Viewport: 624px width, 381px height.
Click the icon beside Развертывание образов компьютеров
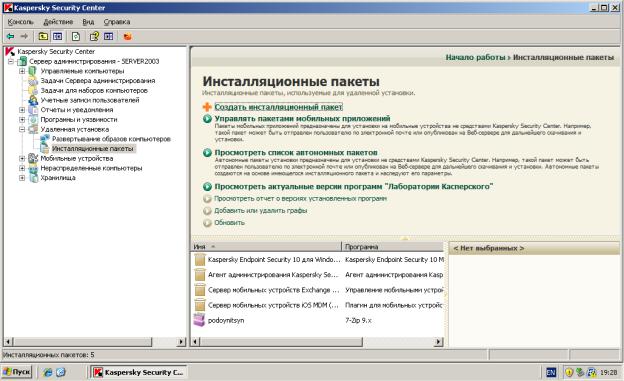pyautogui.click(x=45, y=139)
